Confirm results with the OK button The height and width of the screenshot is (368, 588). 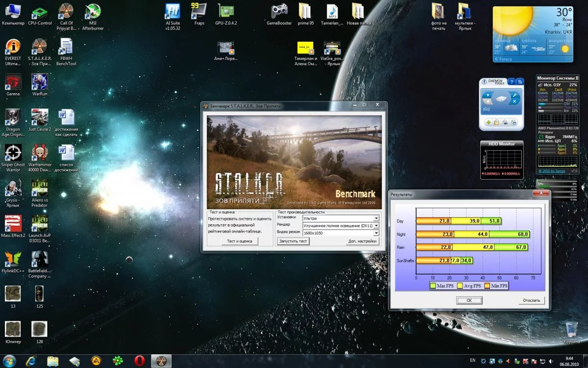coord(469,300)
